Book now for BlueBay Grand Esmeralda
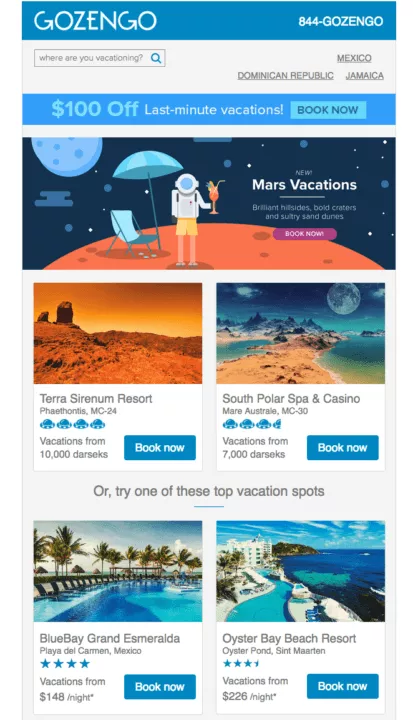Image resolution: width=413 pixels, height=720 pixels. (x=160, y=687)
